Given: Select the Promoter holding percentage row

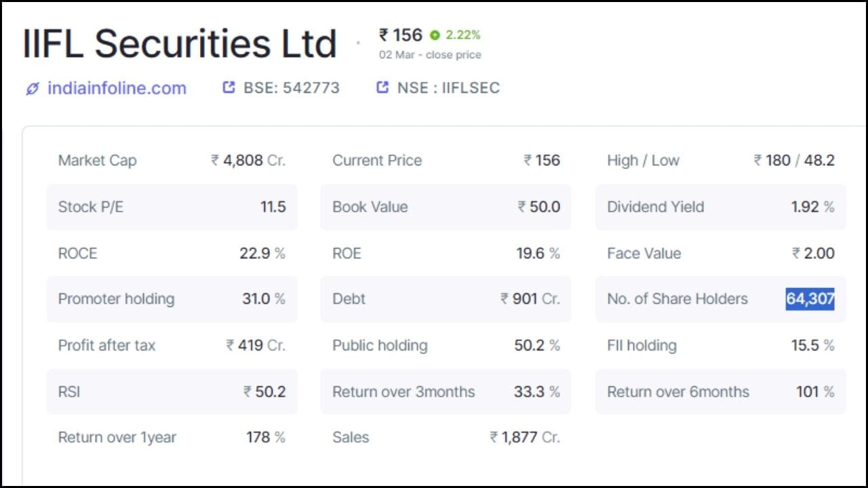Looking at the screenshot, I should click(x=172, y=299).
